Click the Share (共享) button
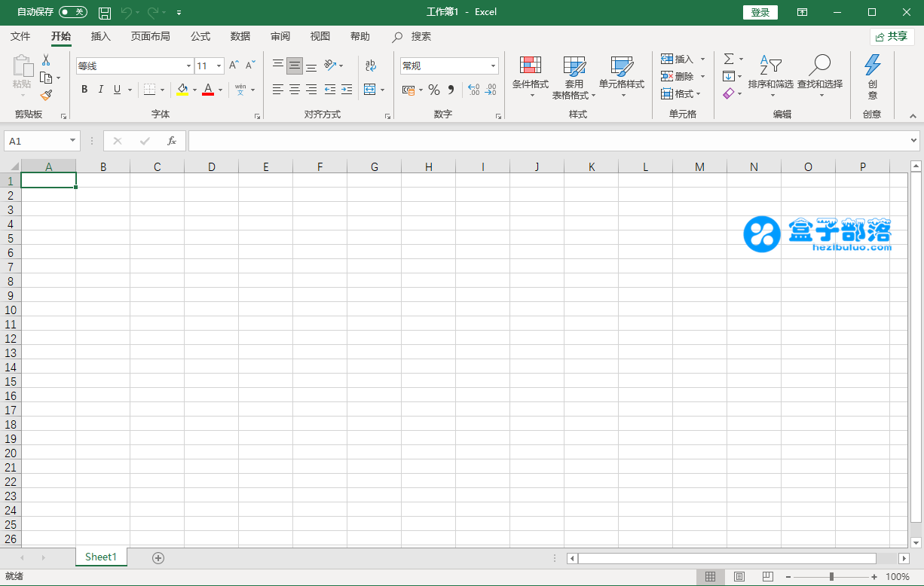Image resolution: width=924 pixels, height=586 pixels. 892,36
